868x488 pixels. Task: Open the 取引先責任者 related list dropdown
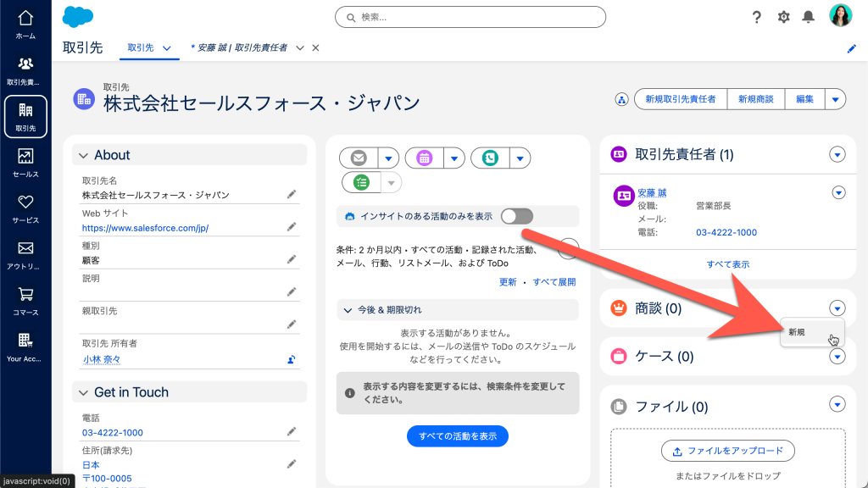(x=837, y=154)
